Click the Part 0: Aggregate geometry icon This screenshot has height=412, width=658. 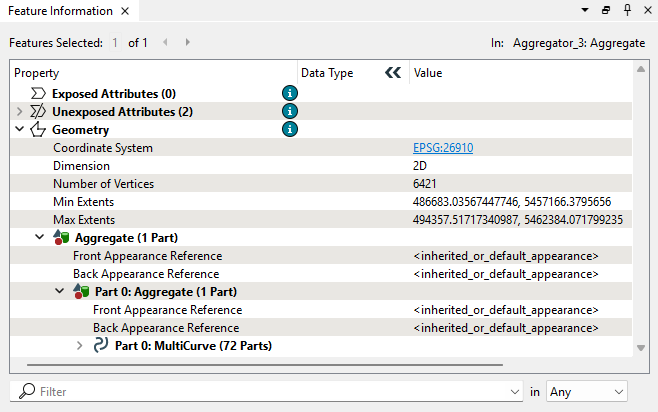pyautogui.click(x=81, y=292)
